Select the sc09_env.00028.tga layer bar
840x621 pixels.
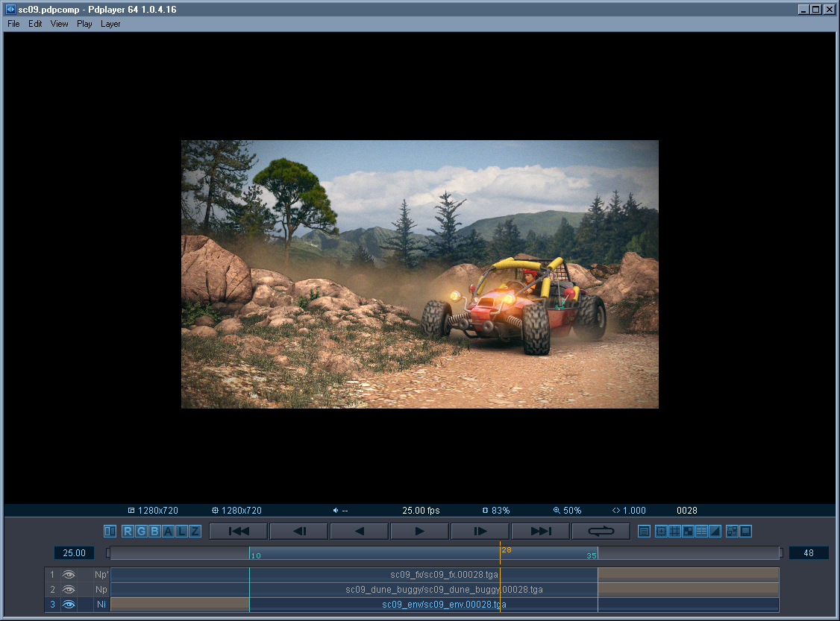[444, 605]
